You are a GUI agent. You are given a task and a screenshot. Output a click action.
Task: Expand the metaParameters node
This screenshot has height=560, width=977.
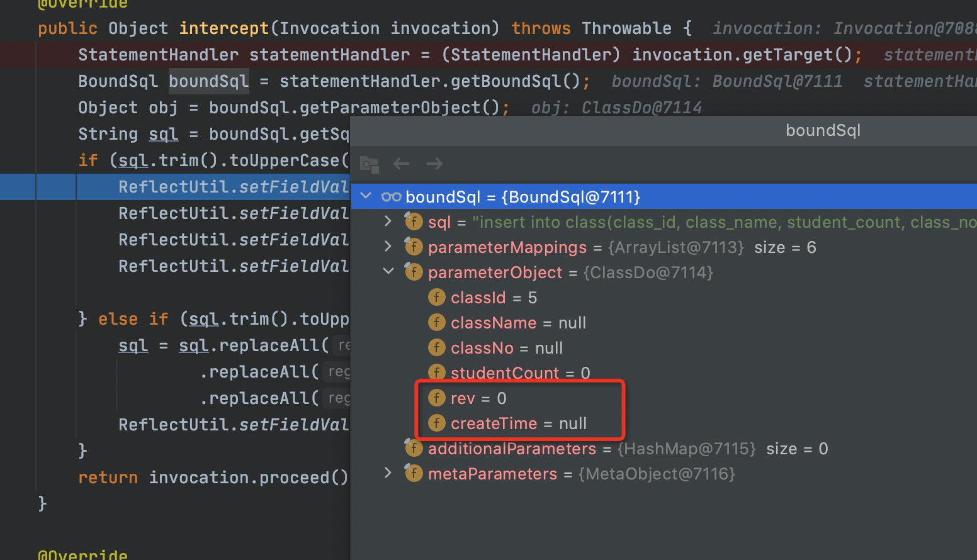388,473
